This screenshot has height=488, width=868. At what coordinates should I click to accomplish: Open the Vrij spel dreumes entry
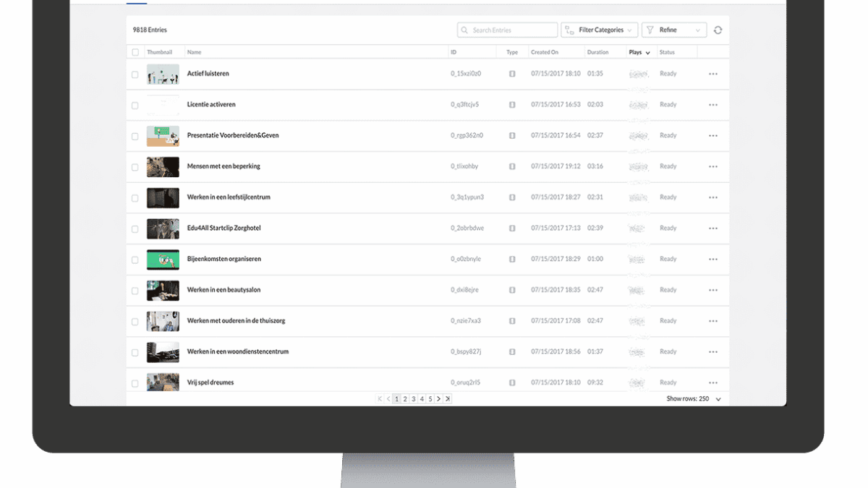210,382
